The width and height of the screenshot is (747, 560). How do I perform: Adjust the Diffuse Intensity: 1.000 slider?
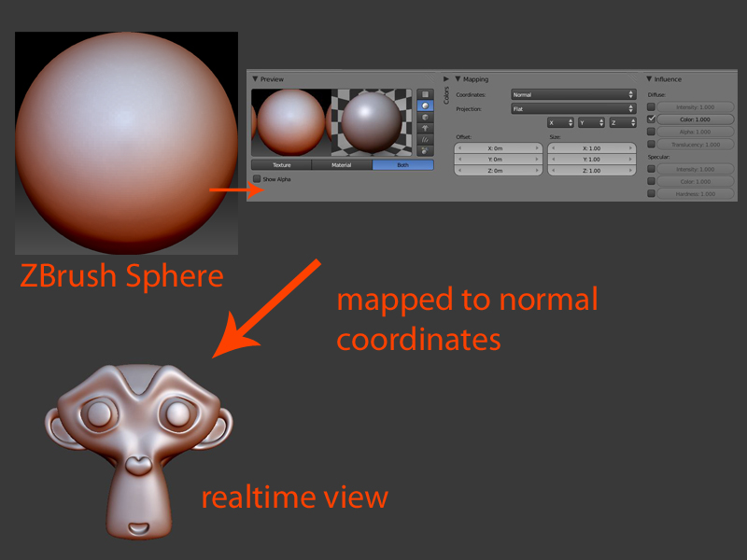695,107
